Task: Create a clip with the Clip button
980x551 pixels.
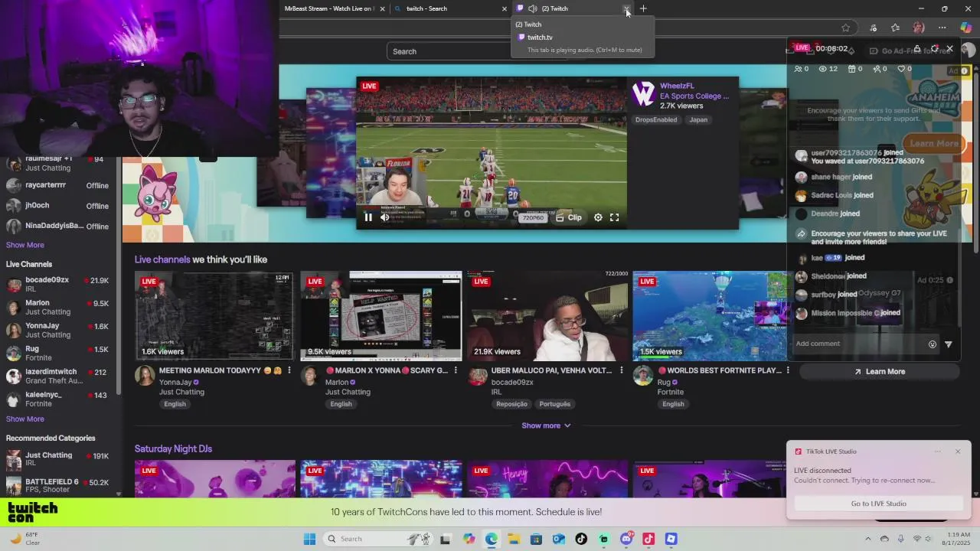Action: click(x=569, y=217)
